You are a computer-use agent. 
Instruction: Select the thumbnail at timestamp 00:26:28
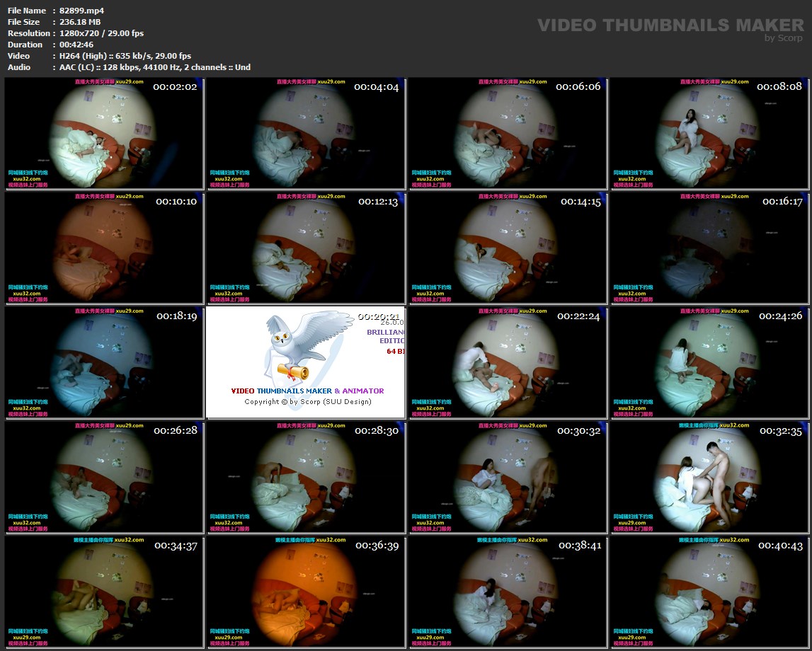[x=103, y=477]
